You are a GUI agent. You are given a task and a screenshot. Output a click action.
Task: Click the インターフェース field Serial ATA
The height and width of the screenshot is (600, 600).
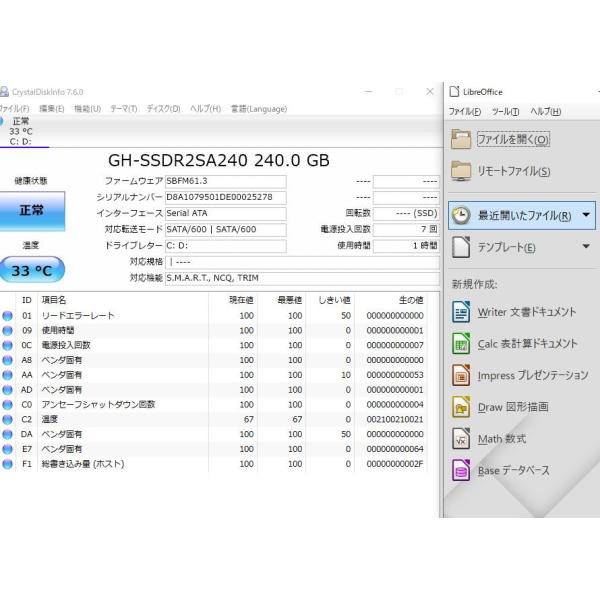pos(225,214)
